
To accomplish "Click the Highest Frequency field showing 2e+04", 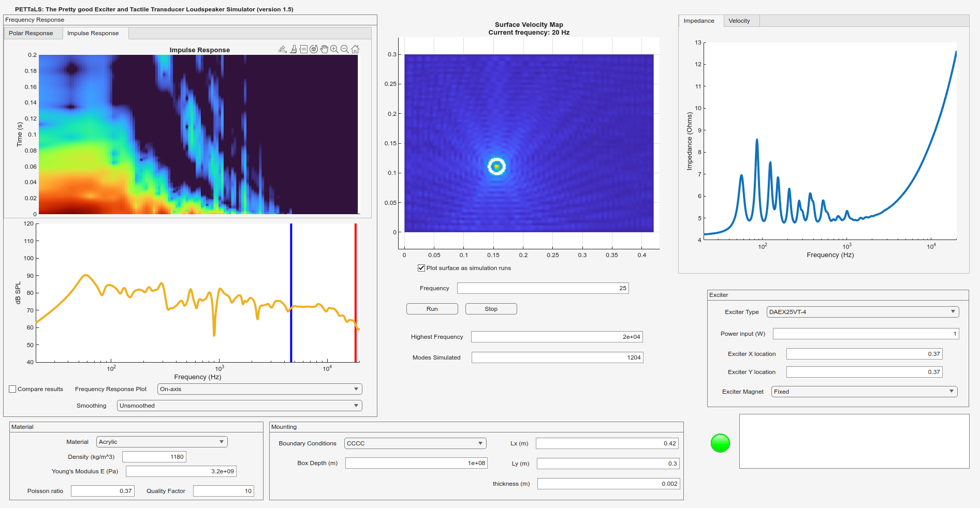I will (557, 337).
